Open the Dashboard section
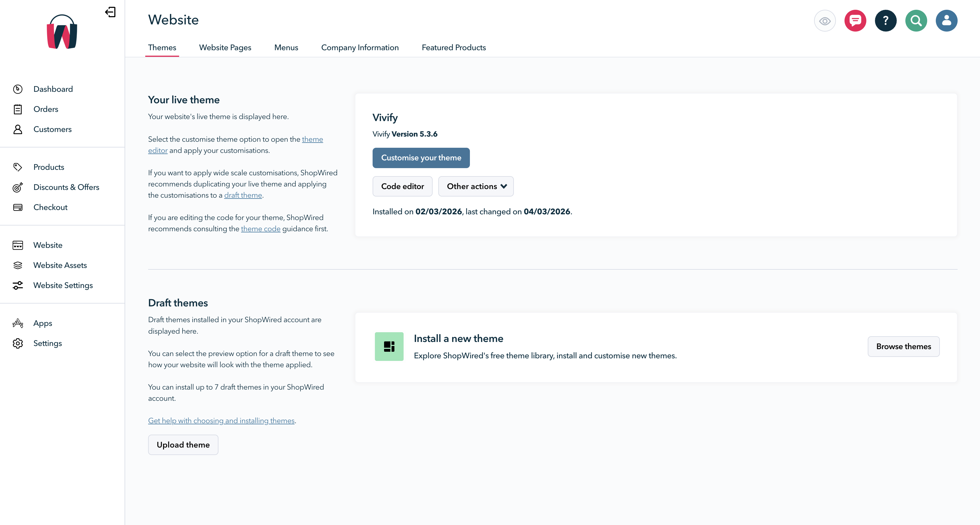The width and height of the screenshot is (980, 525). (53, 89)
